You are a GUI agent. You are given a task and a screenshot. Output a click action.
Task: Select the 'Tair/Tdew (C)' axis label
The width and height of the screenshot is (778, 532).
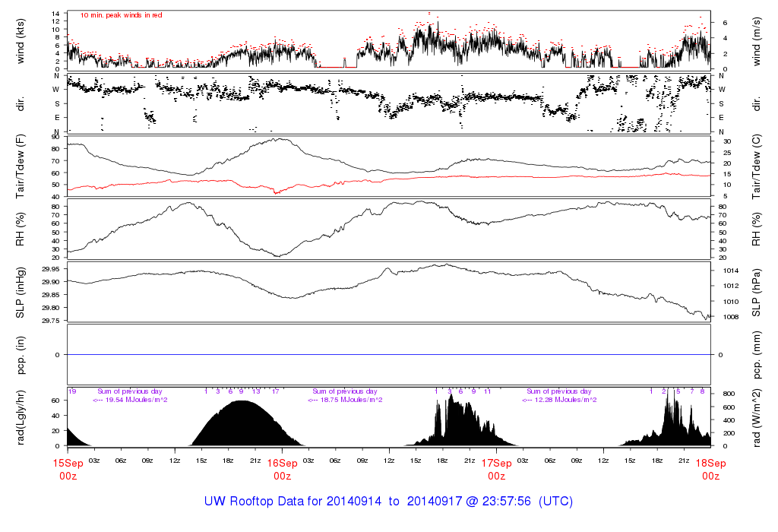pos(757,166)
